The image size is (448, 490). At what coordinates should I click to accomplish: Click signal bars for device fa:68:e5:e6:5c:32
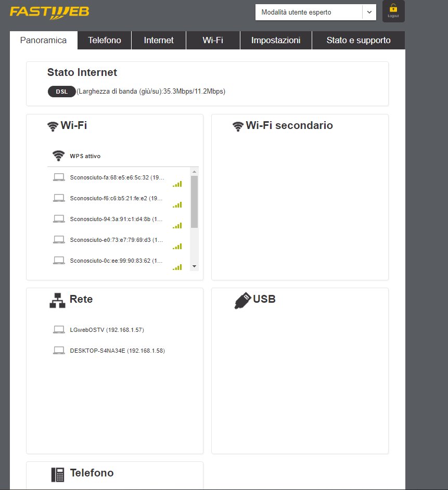(x=177, y=184)
